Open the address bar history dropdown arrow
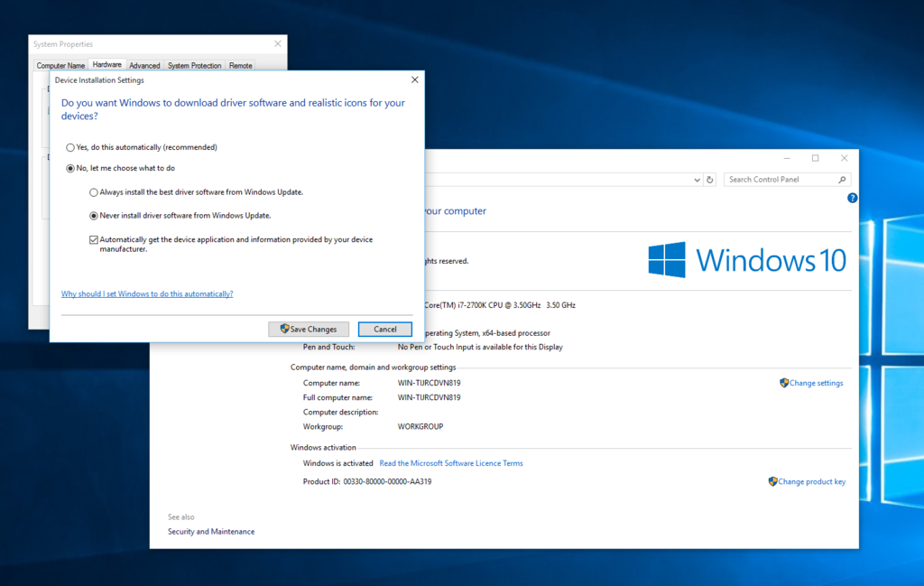The image size is (924, 586). (x=697, y=180)
